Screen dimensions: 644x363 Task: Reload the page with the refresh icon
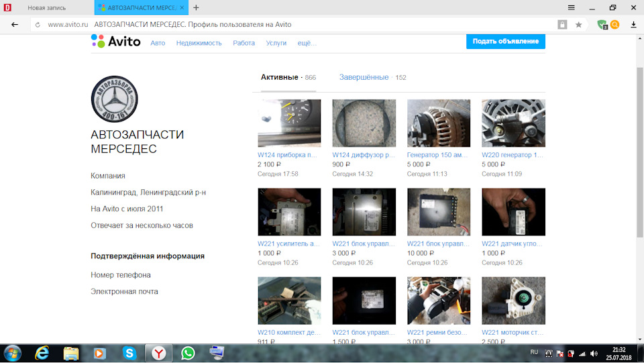tap(38, 25)
